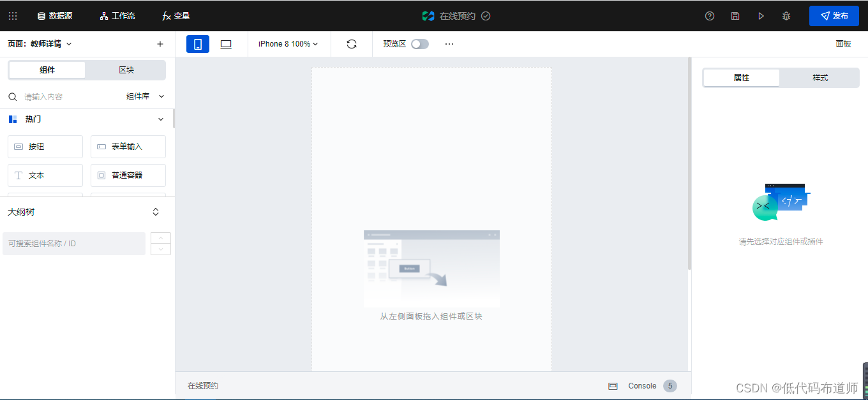The width and height of the screenshot is (868, 400).
Task: Click the outline search up arrow
Action: pos(161,238)
